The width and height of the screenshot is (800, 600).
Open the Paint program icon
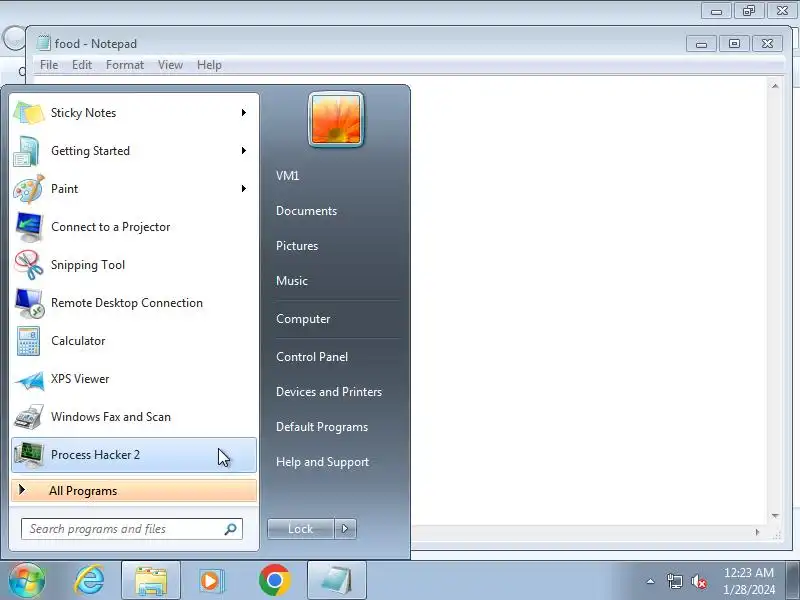[29, 189]
